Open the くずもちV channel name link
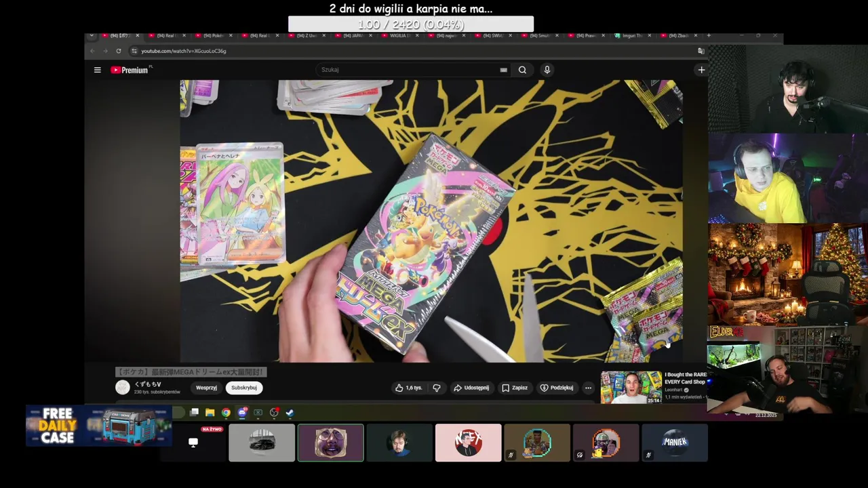The width and height of the screenshot is (868, 488). pyautogui.click(x=148, y=384)
